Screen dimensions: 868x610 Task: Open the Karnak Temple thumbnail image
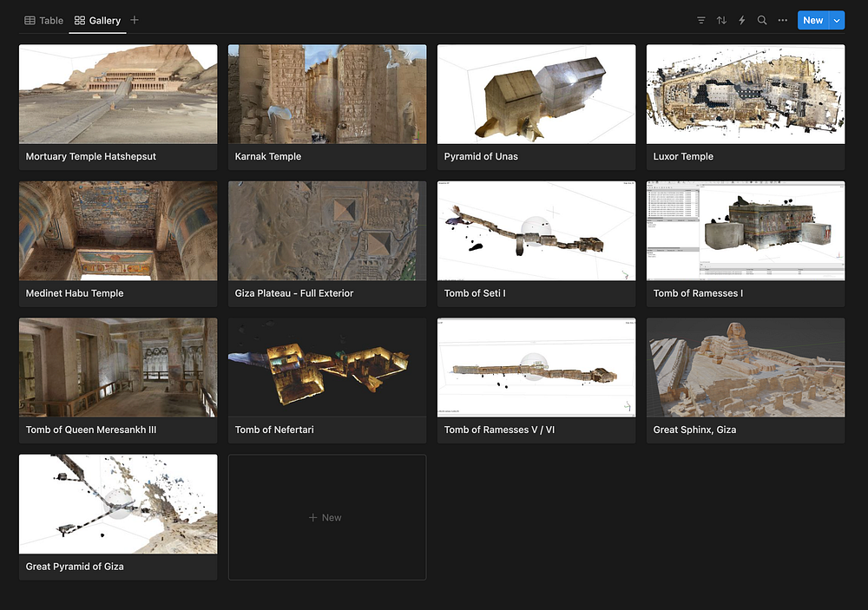(x=327, y=94)
